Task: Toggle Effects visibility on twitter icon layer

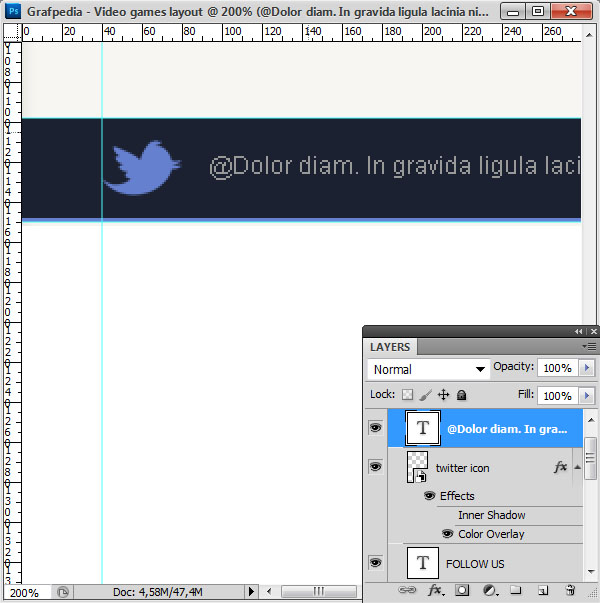Action: coord(429,496)
